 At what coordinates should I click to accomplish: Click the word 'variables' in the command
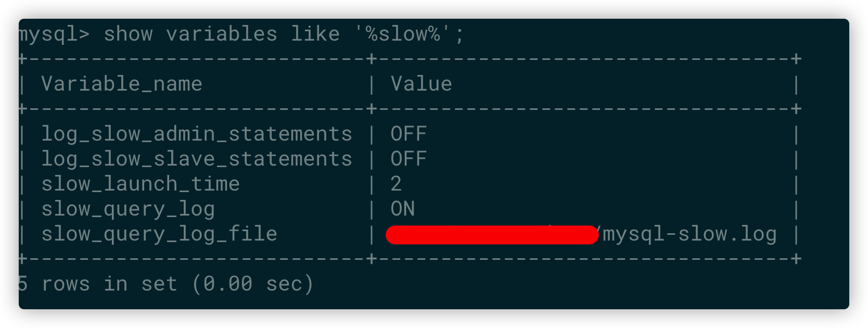222,34
